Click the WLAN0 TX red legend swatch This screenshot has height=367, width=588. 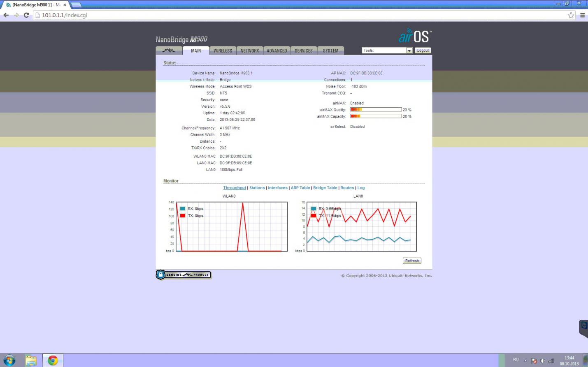[x=183, y=216]
